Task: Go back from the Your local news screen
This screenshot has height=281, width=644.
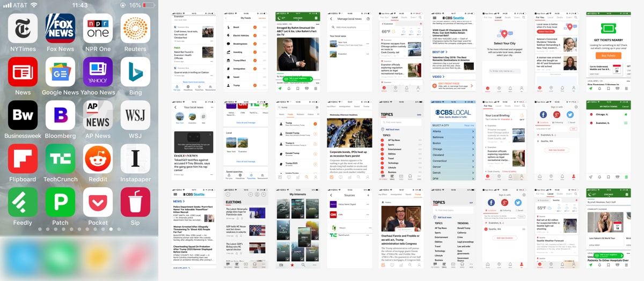Action: click(175, 107)
